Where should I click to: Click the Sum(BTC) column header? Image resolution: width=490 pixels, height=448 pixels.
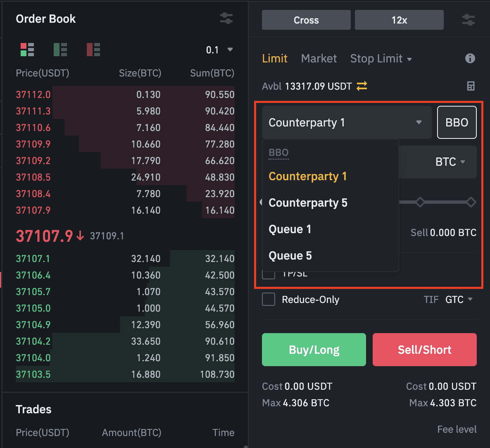click(x=212, y=73)
